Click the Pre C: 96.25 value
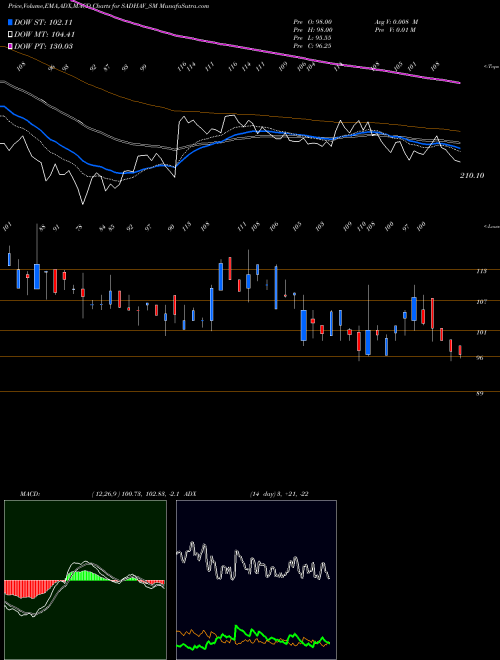The height and width of the screenshot is (660, 500). tap(313, 46)
